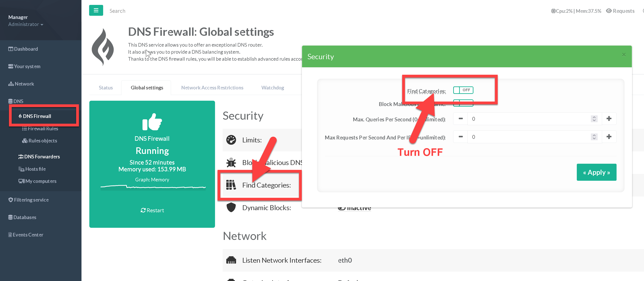This screenshot has height=281, width=644.
Task: Open the Watchdog tab
Action: click(272, 87)
